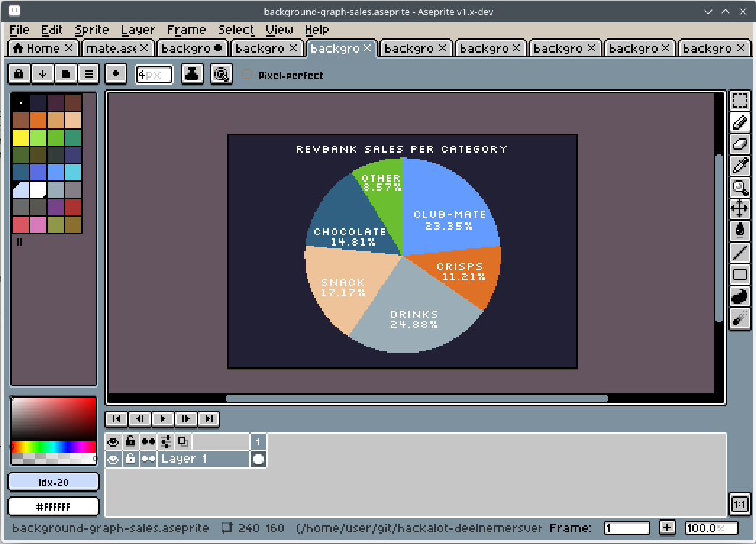756x544 pixels.
Task: Toggle onion skin icon in timeline header
Action: click(182, 442)
